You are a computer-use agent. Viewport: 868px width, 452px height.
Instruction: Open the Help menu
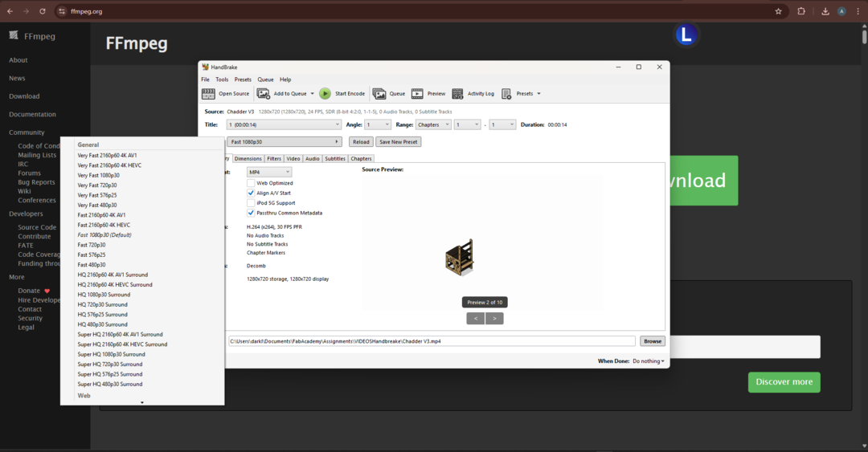(x=285, y=79)
